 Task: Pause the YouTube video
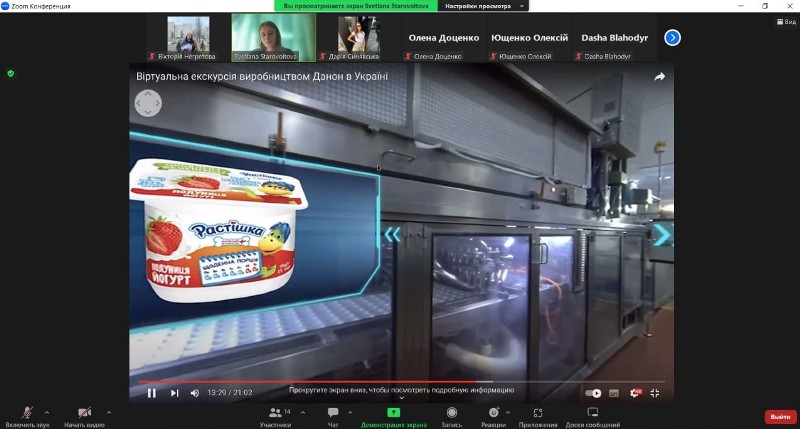pos(152,393)
